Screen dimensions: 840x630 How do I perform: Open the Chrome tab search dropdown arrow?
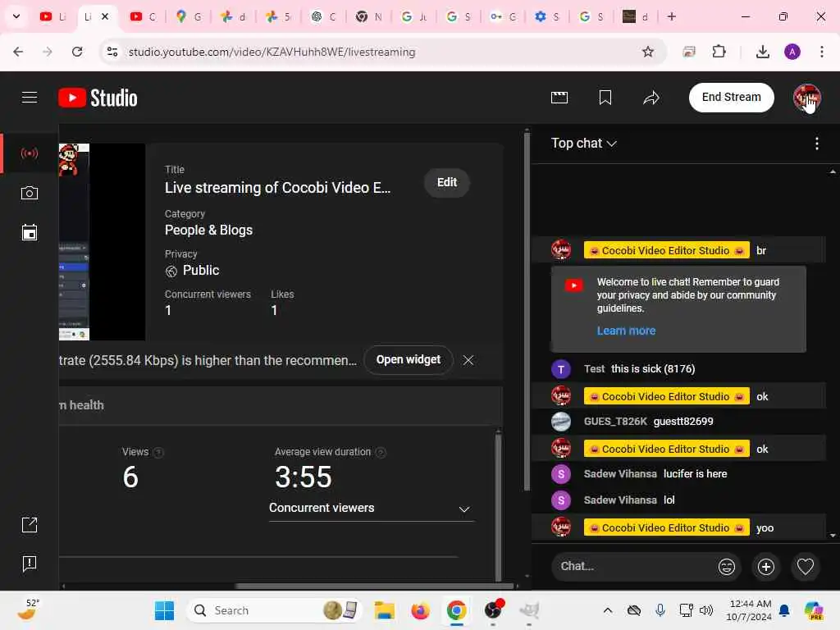coord(16,16)
